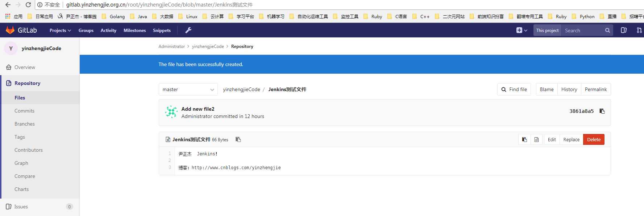Click the Y project avatar
This screenshot has width=644, height=216.
click(x=11, y=48)
